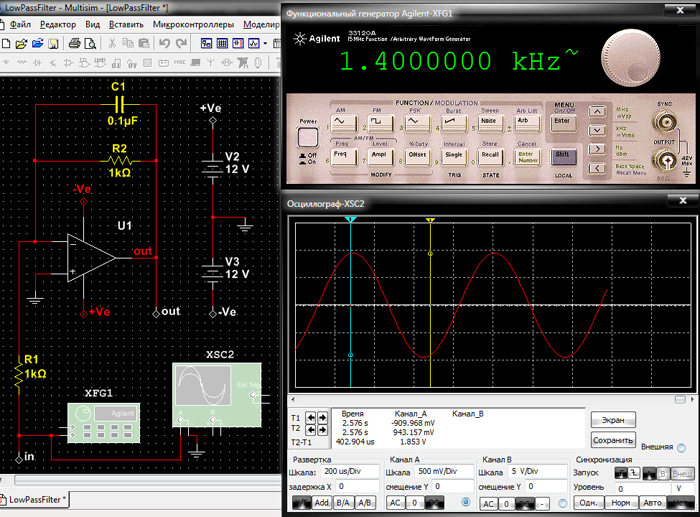Click the teal T1 cursor marker on oscilloscope
Viewport: 700px width, 517px height.
click(350, 220)
